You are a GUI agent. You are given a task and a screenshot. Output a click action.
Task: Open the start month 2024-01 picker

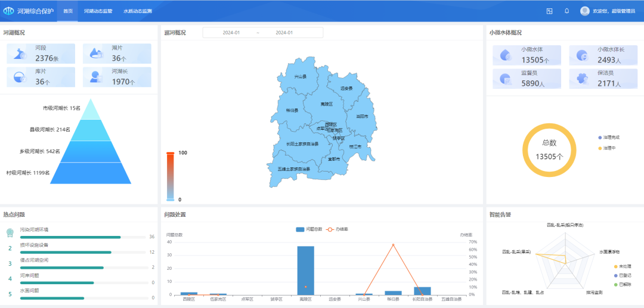pyautogui.click(x=231, y=33)
